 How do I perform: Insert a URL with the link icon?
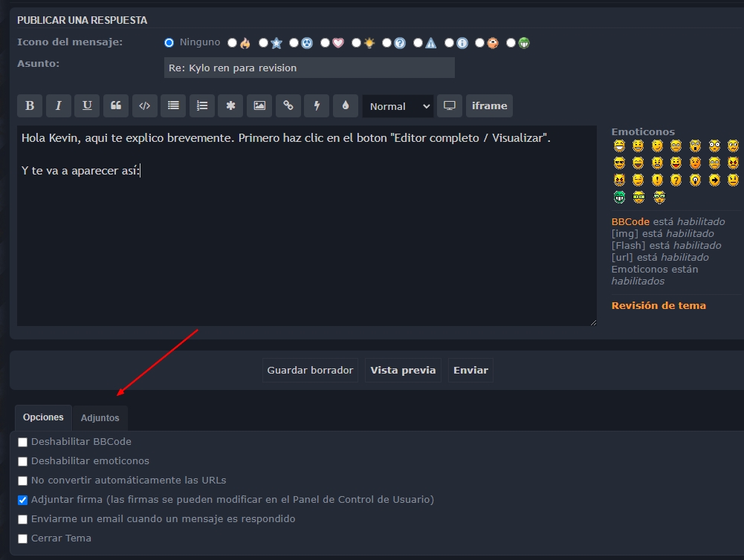point(288,106)
